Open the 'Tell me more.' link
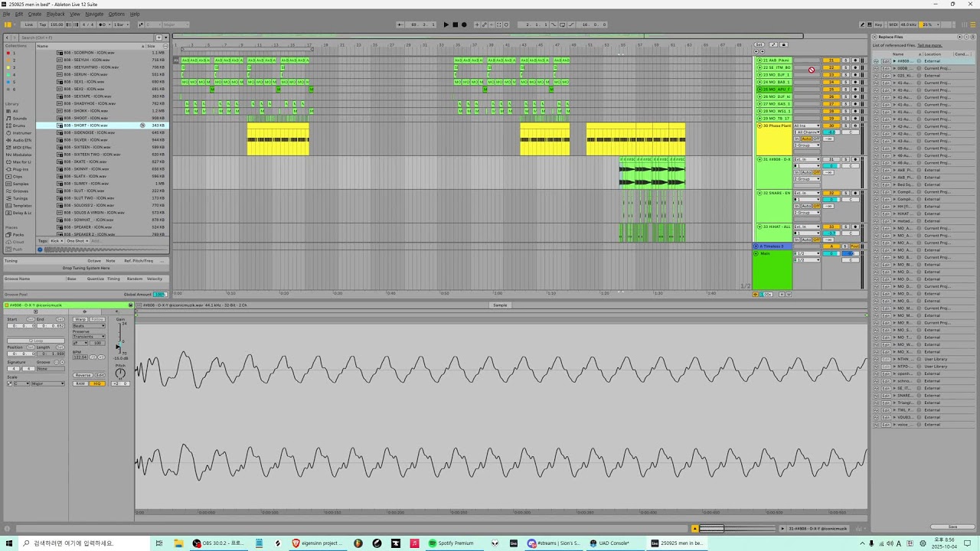980x551 pixels. (929, 45)
